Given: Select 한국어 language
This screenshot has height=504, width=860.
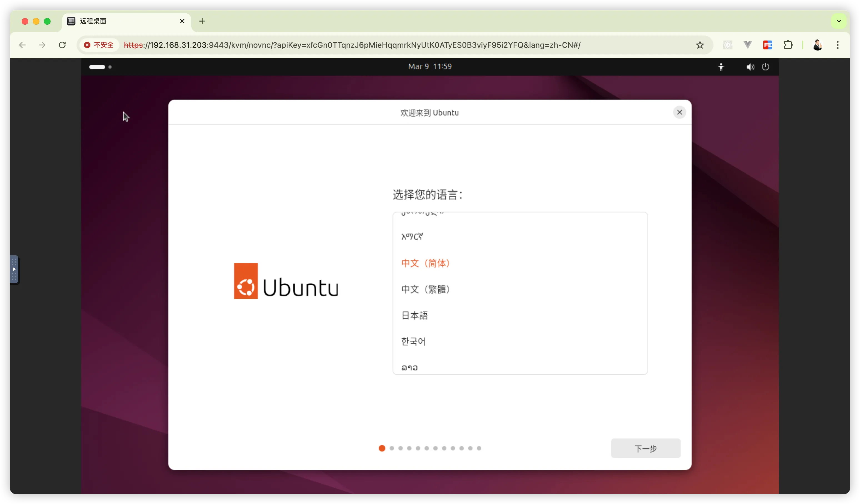Looking at the screenshot, I should coord(520,341).
